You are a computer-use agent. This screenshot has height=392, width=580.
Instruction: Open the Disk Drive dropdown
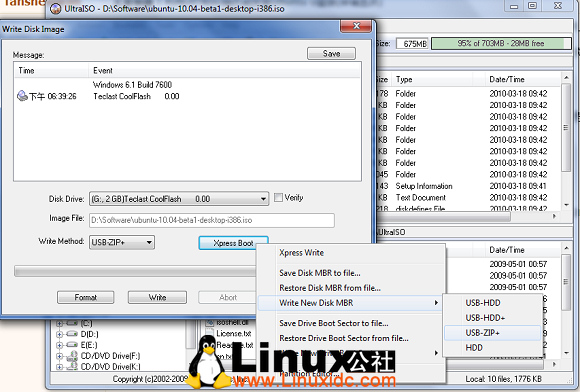click(x=263, y=199)
